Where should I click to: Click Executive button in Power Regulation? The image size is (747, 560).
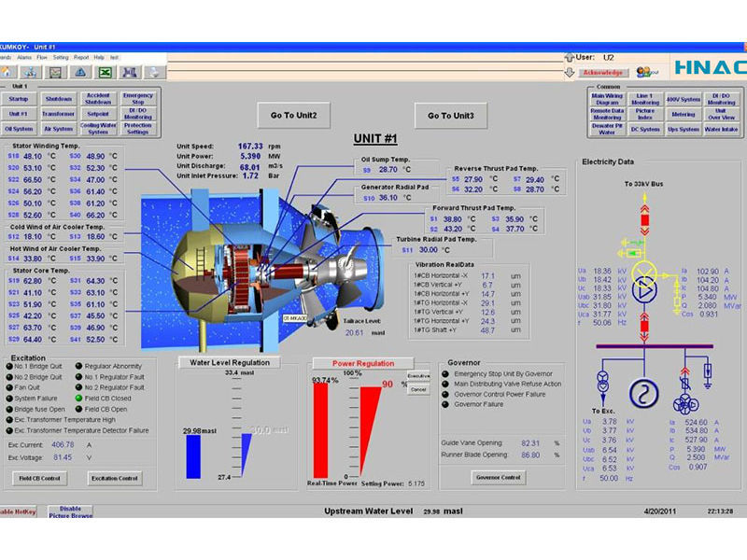[x=418, y=376]
